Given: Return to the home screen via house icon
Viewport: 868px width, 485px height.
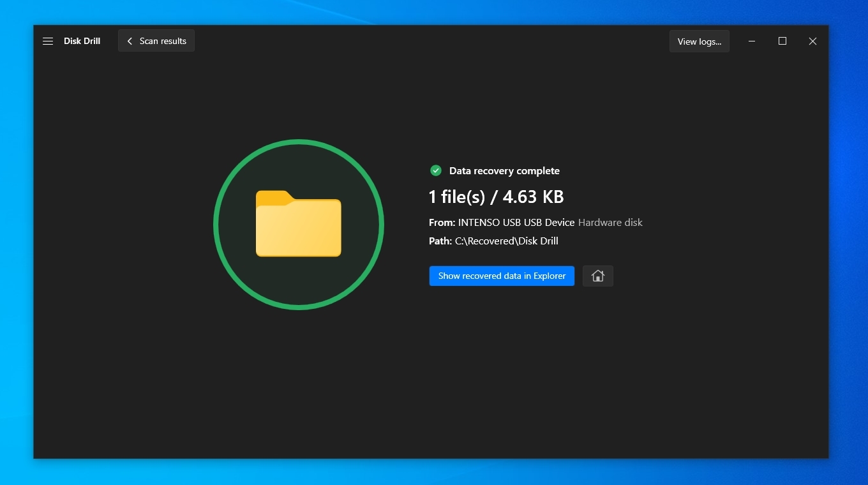Looking at the screenshot, I should click(598, 276).
